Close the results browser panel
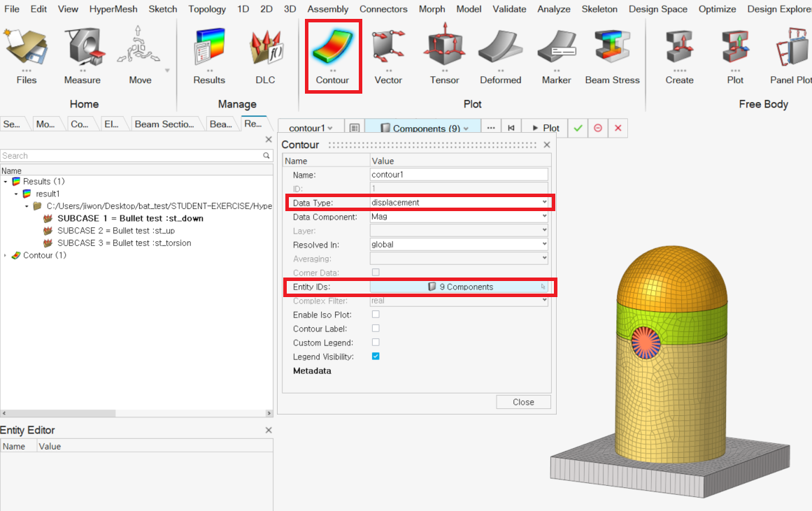Image resolution: width=812 pixels, height=511 pixels. click(x=269, y=139)
